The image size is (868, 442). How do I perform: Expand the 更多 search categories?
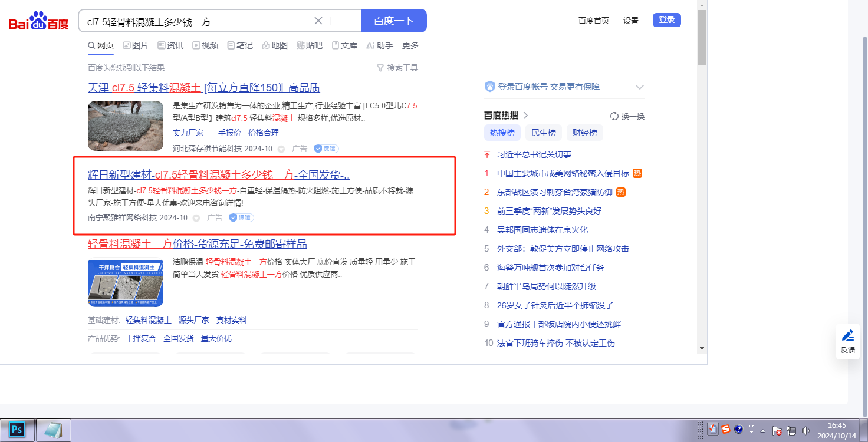[410, 45]
